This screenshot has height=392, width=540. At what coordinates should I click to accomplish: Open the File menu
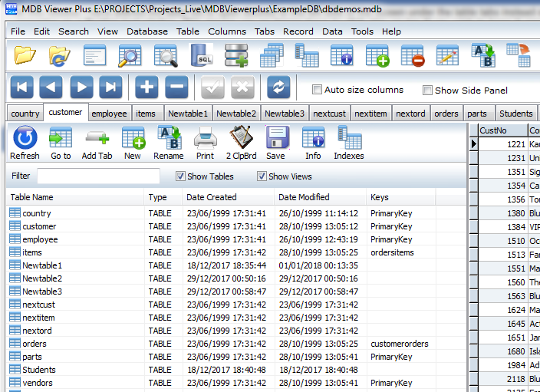[x=18, y=31]
